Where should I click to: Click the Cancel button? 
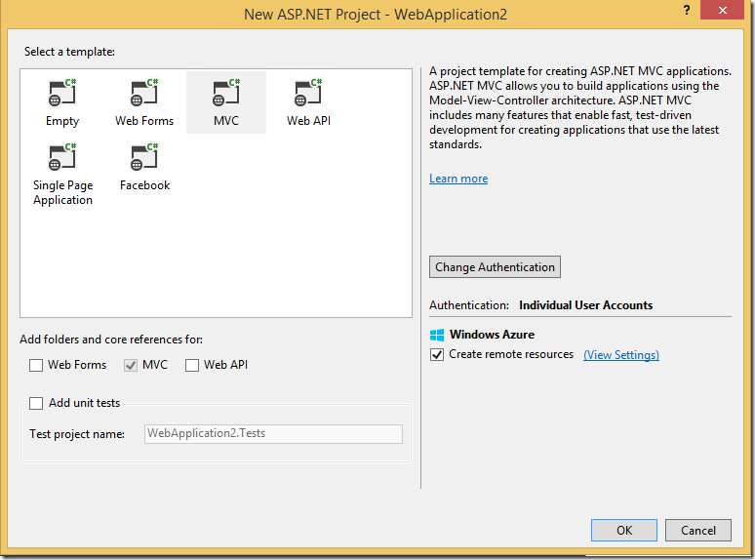coord(698,530)
